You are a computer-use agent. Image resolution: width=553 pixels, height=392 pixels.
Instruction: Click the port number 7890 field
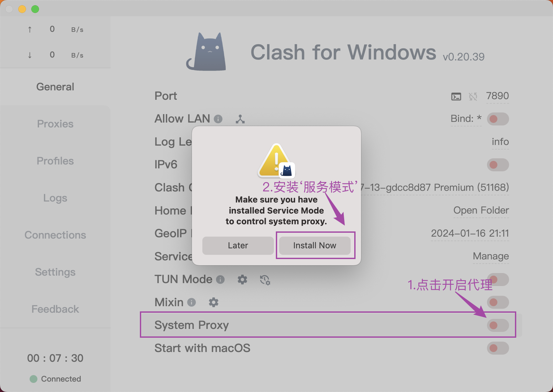tap(497, 96)
